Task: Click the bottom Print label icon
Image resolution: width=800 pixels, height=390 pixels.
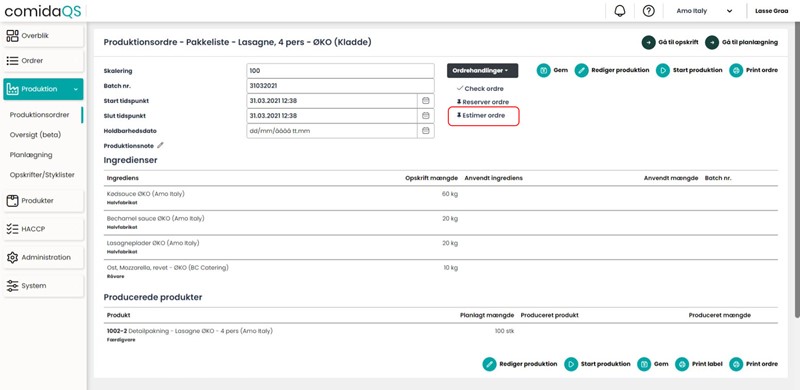Action: point(682,364)
